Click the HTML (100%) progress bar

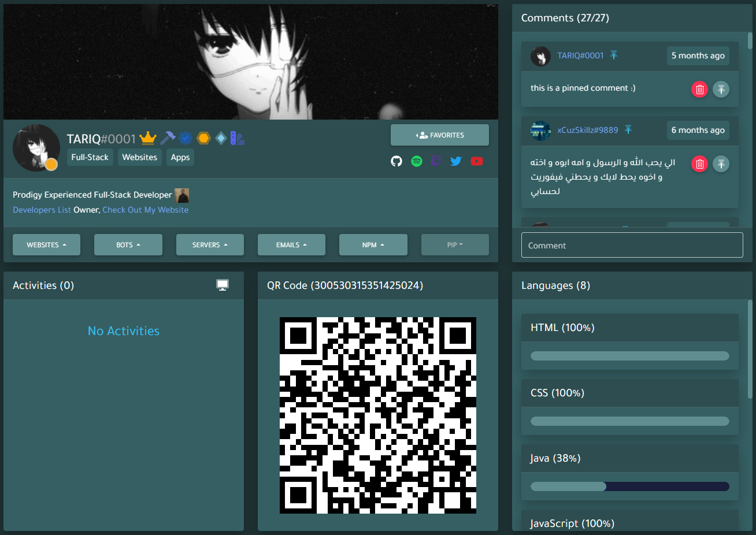tap(630, 356)
